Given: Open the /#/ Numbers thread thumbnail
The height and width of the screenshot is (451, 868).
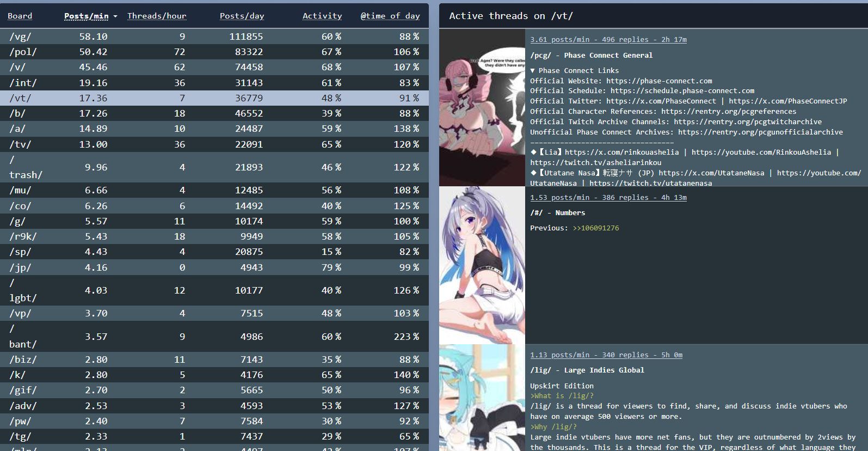Looking at the screenshot, I should click(x=482, y=265).
